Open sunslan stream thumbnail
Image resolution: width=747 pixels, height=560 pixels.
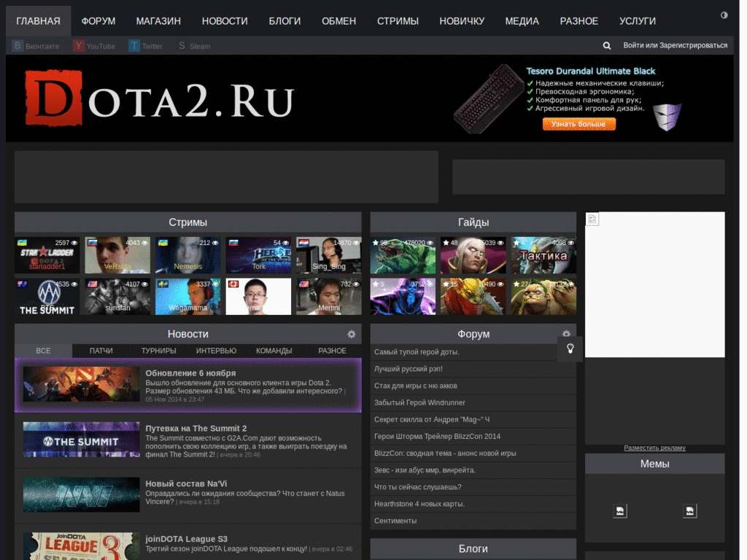click(117, 297)
